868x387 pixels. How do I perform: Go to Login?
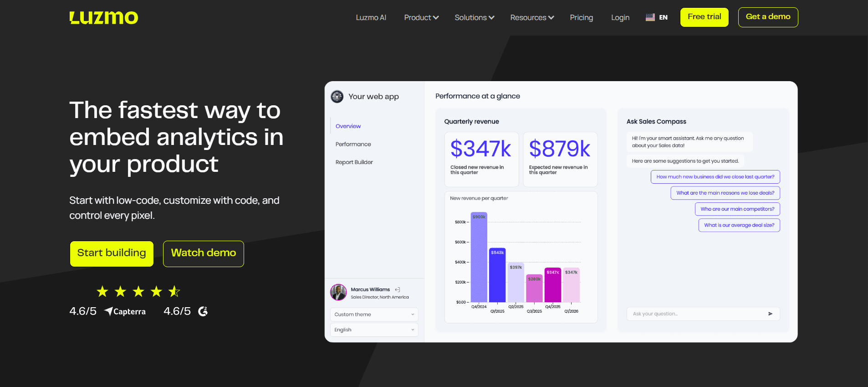(620, 17)
